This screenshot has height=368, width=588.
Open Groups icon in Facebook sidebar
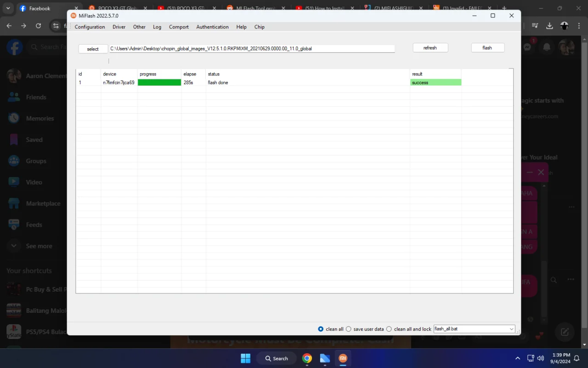[x=14, y=161]
